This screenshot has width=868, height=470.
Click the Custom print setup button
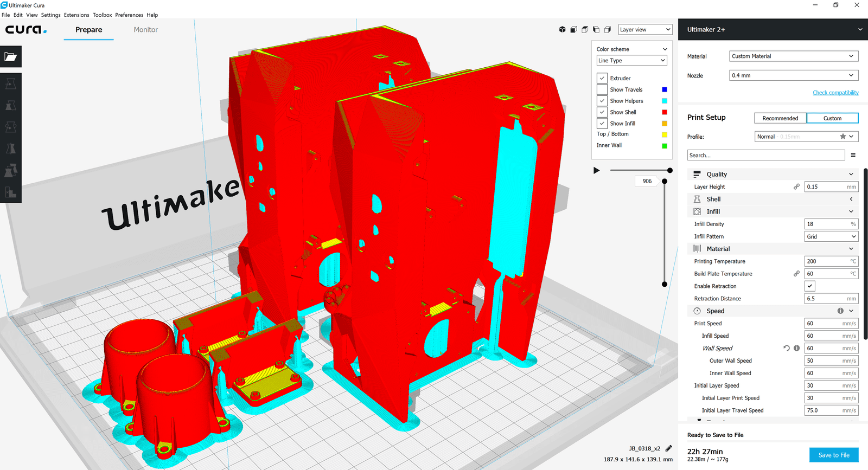(832, 118)
